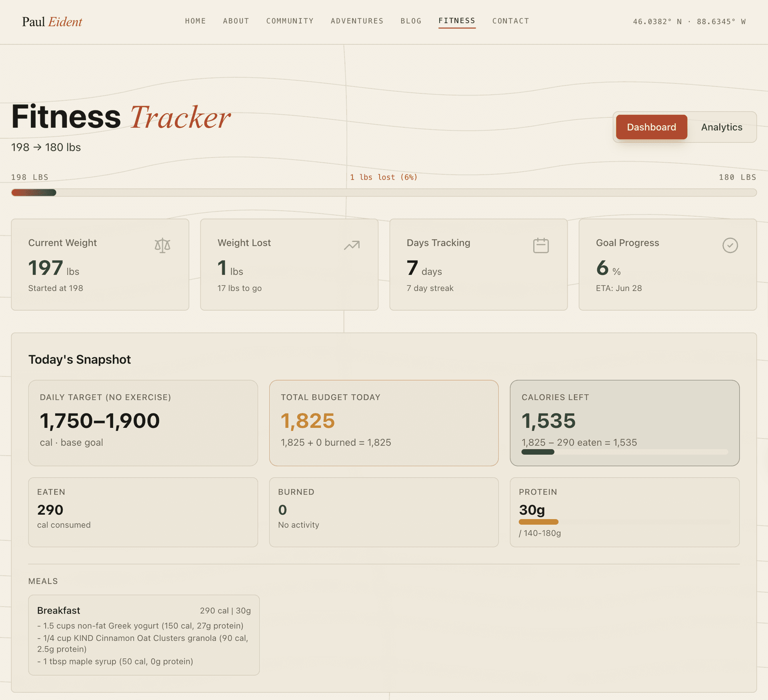The height and width of the screenshot is (700, 768).
Task: Click the protein progress bar under 30g
Action: point(538,521)
